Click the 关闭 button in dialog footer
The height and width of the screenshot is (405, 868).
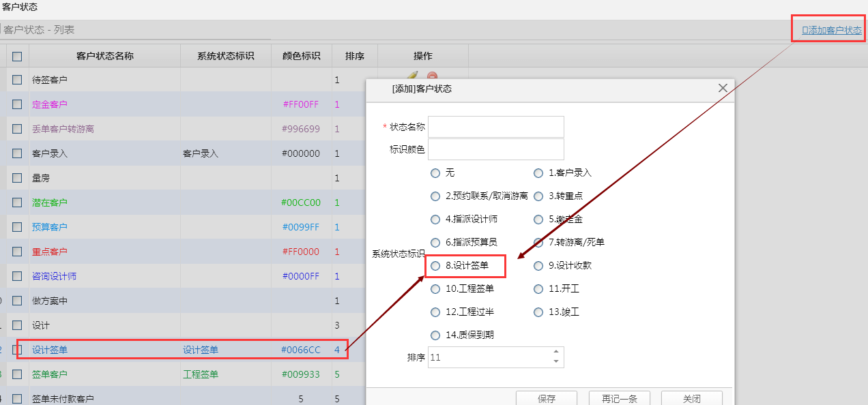pos(691,399)
